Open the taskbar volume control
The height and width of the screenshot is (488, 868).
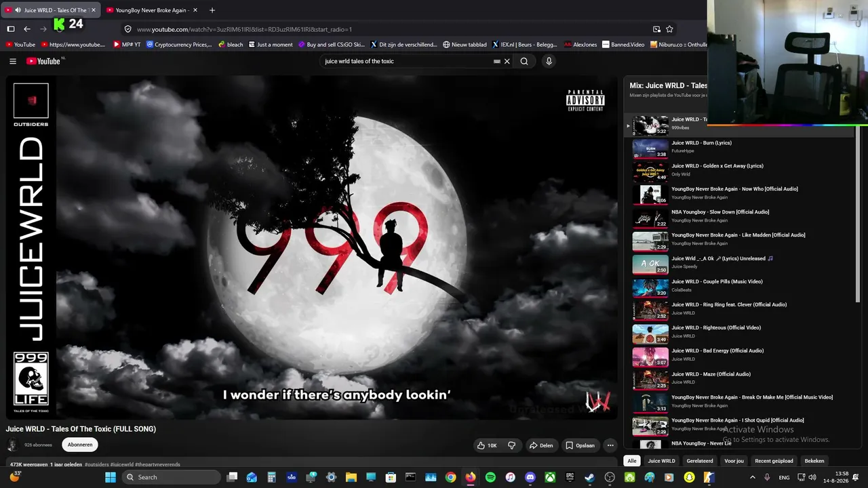812,477
